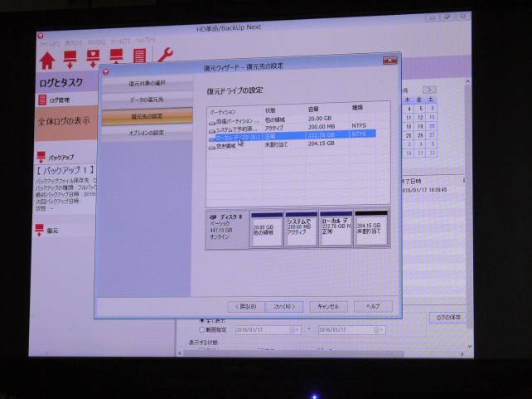Screen dimensions: 532x399
Task: Open the wrench tools toolbar icon
Action: (x=166, y=55)
